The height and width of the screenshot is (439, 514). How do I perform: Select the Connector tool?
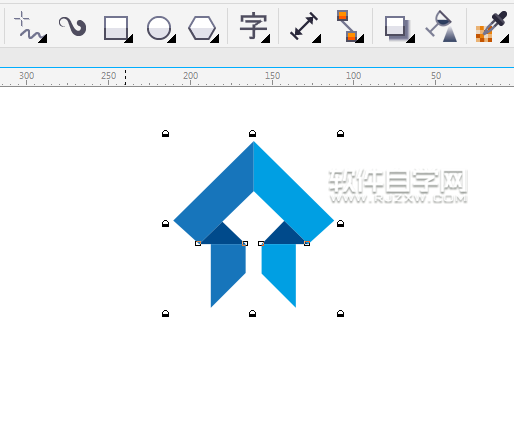coord(349,27)
